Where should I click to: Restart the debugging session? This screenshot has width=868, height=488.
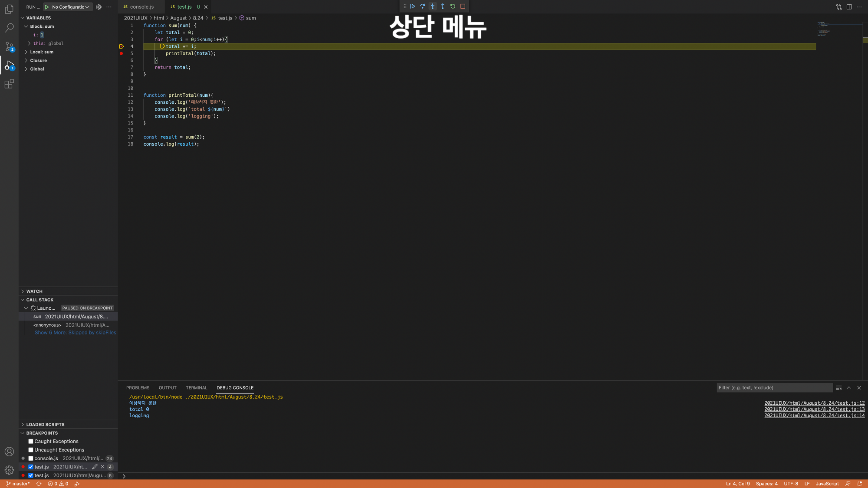[453, 7]
